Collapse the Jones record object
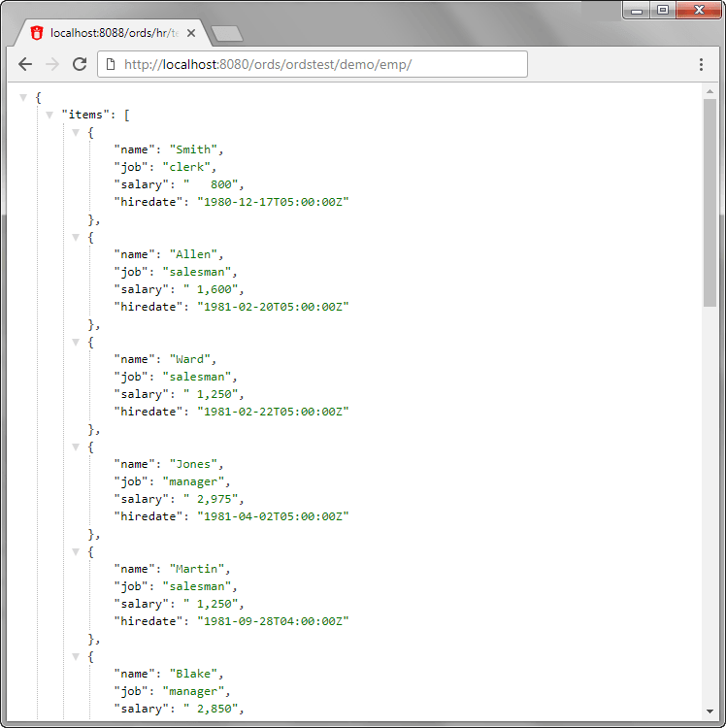The height and width of the screenshot is (728, 726). [76, 447]
